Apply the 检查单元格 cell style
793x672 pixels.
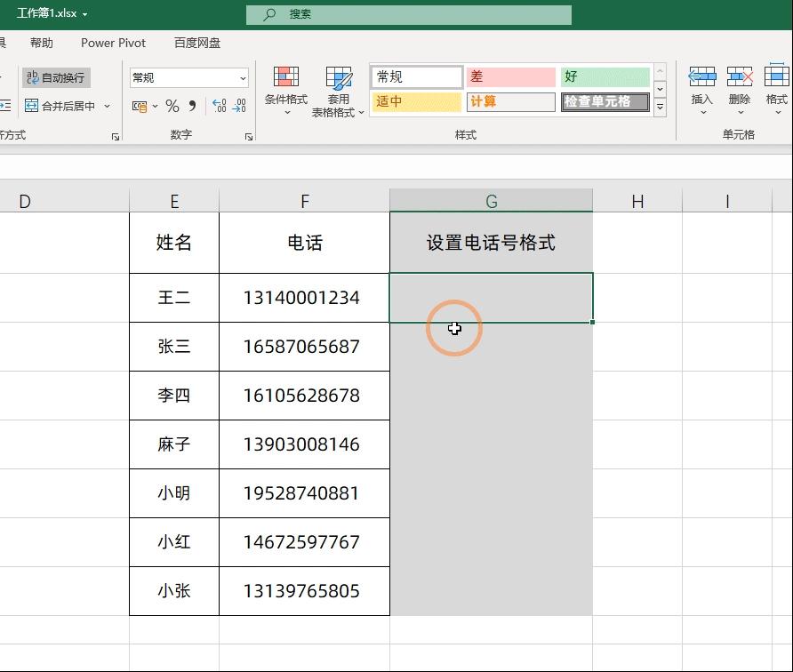click(x=607, y=100)
